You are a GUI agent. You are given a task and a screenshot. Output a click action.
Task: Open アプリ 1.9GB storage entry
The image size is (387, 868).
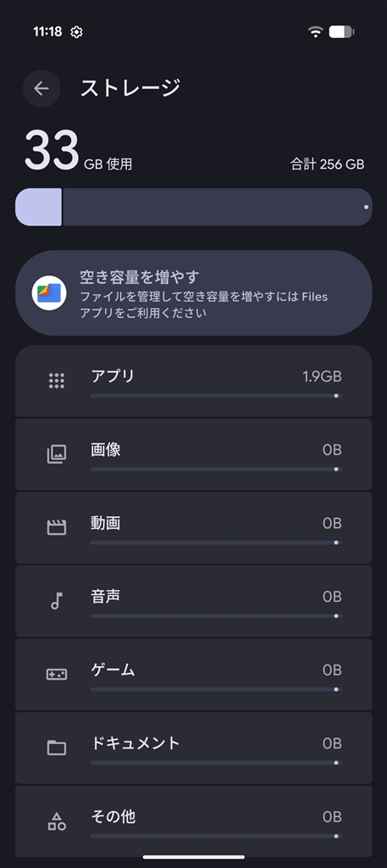(x=193, y=381)
